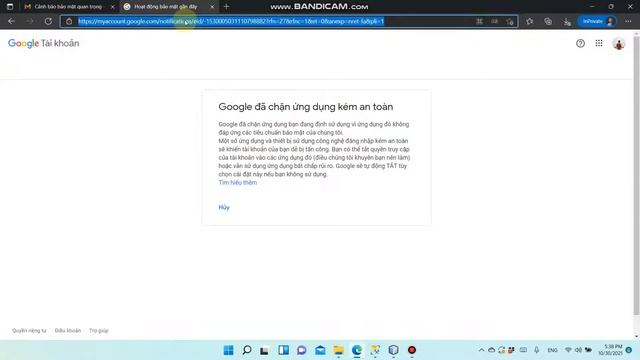Viewport: 640px width, 360px height.
Task: Add this page to favorites star icon
Action: click(x=510, y=21)
